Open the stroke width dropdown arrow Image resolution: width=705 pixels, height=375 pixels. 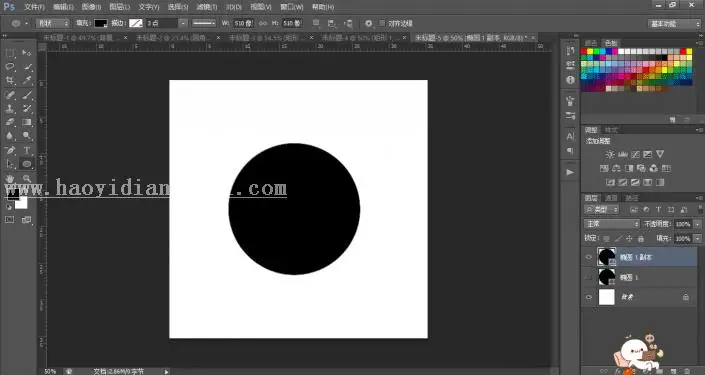tap(183, 23)
